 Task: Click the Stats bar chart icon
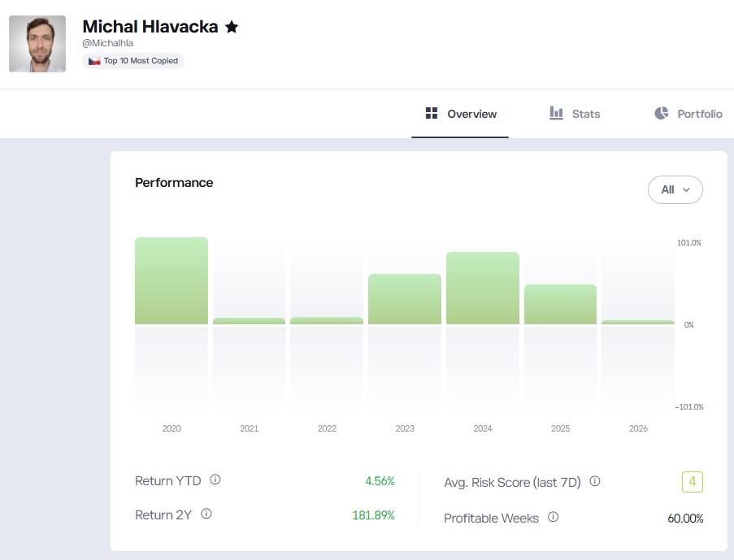[556, 113]
